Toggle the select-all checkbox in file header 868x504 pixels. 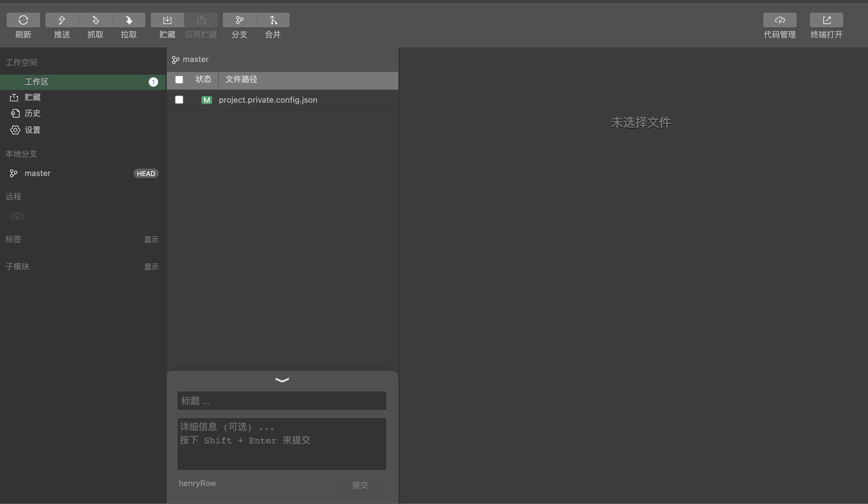pyautogui.click(x=179, y=80)
